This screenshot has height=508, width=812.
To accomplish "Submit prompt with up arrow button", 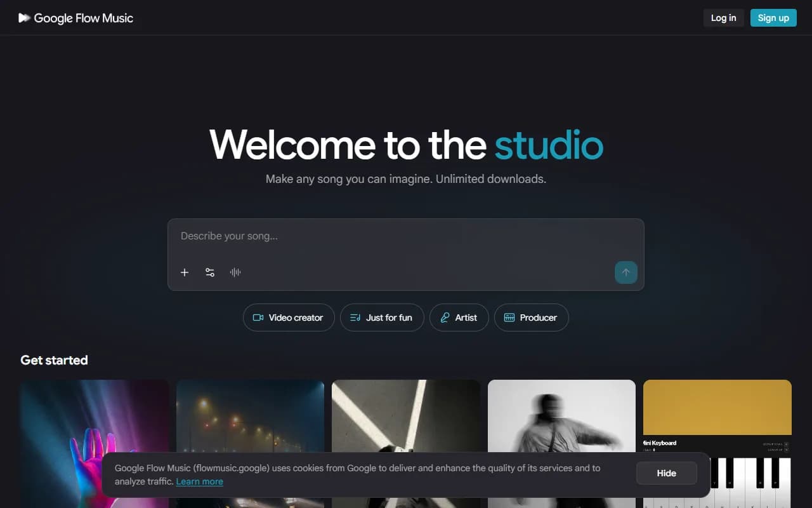I will coord(625,272).
